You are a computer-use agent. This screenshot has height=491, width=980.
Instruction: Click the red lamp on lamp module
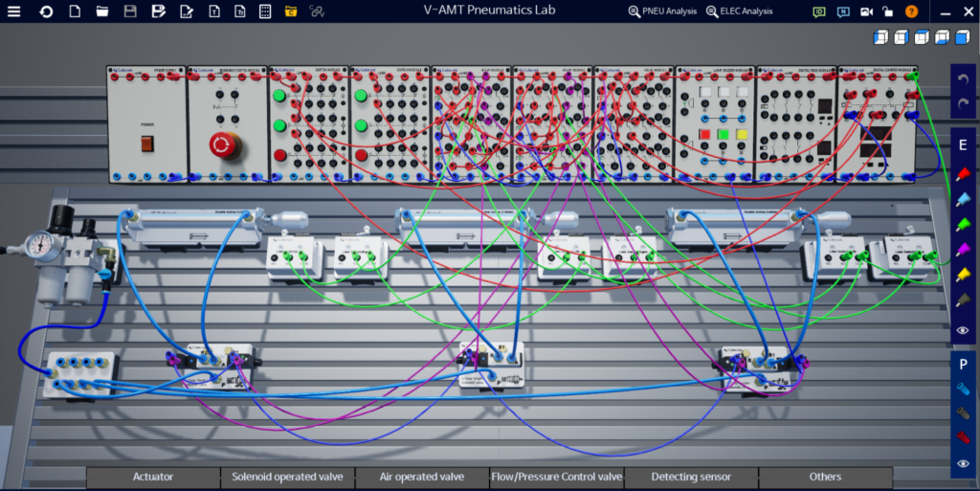tap(705, 134)
